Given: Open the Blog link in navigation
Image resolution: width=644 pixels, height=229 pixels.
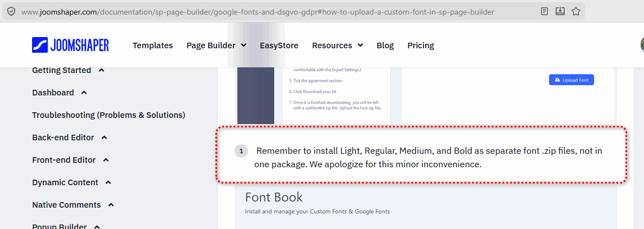Looking at the screenshot, I should pos(385,45).
